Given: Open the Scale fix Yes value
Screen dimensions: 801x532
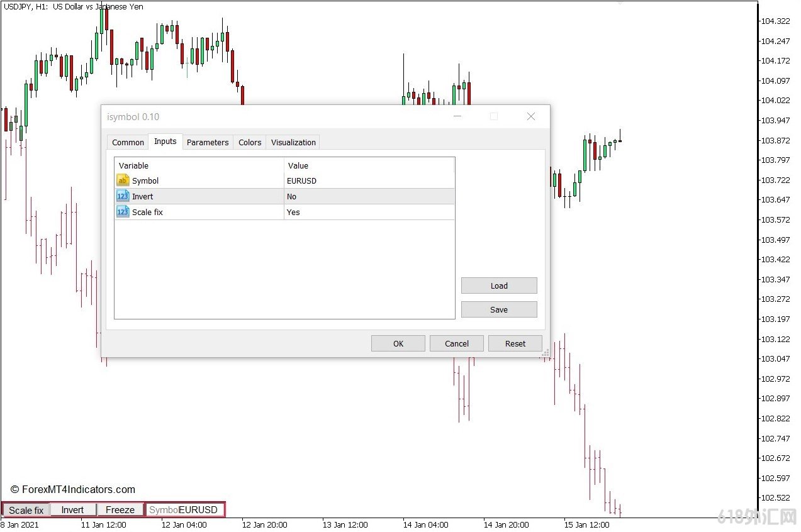Looking at the screenshot, I should 369,212.
